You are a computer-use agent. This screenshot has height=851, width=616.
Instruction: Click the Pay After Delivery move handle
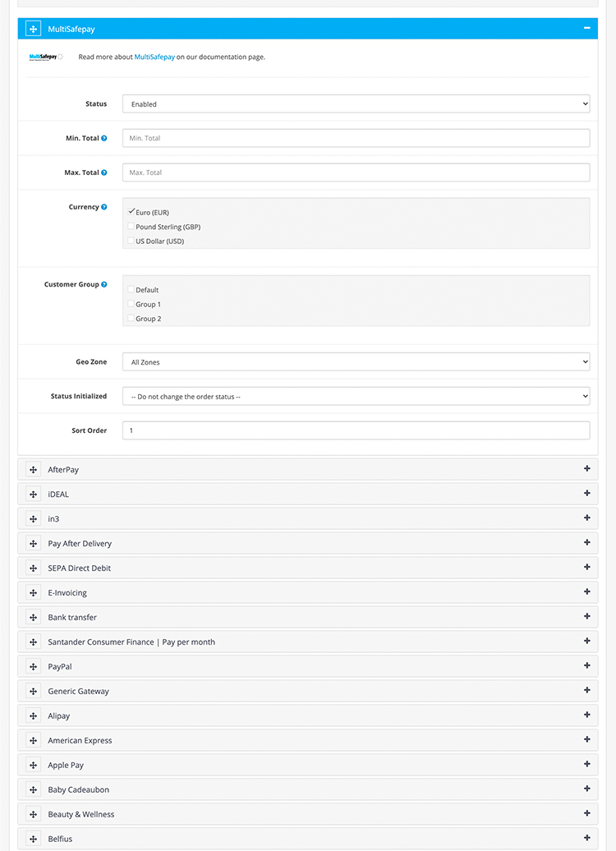[x=33, y=543]
